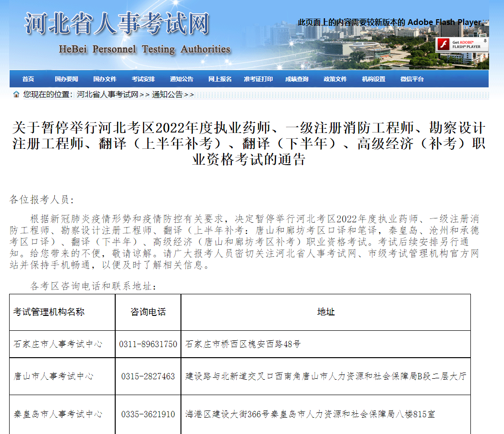This screenshot has height=434, width=504.
Task: Open the 国办要闻 menu item
Action: pyautogui.click(x=66, y=79)
